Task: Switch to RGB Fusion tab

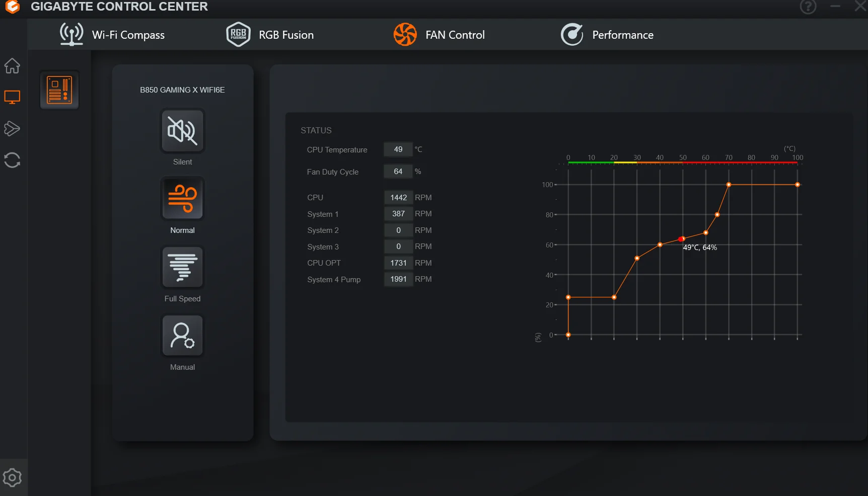Action: tap(270, 35)
